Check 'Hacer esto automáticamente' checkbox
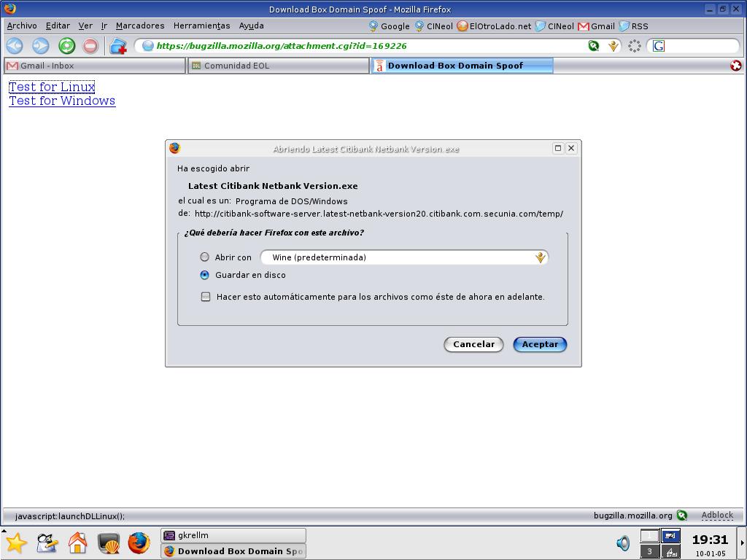The height and width of the screenshot is (560, 747). [x=205, y=297]
